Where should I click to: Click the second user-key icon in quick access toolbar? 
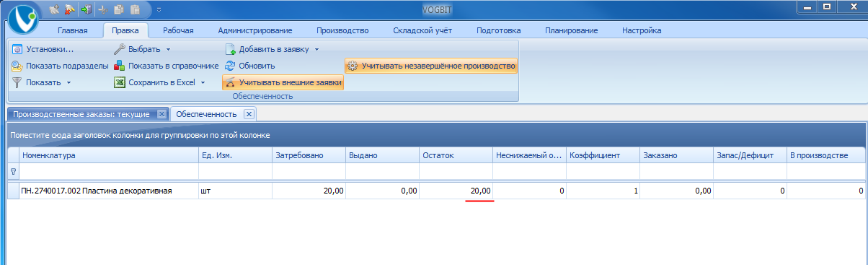click(x=70, y=9)
